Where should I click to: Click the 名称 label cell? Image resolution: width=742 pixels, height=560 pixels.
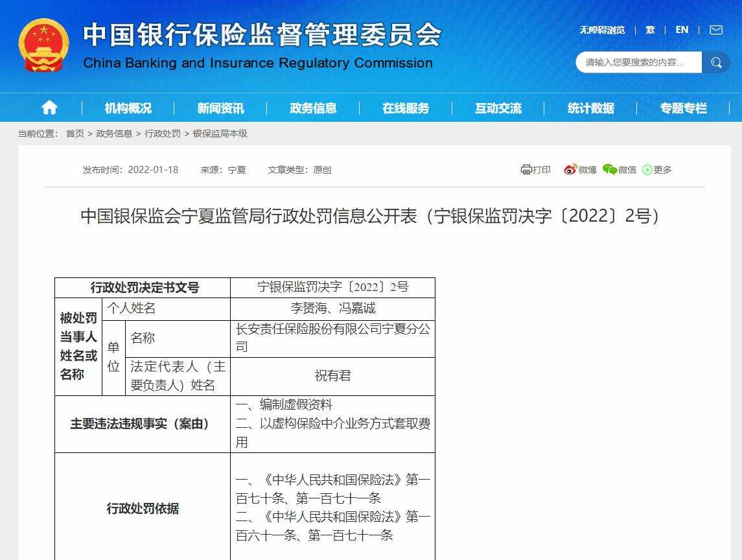tap(178, 338)
